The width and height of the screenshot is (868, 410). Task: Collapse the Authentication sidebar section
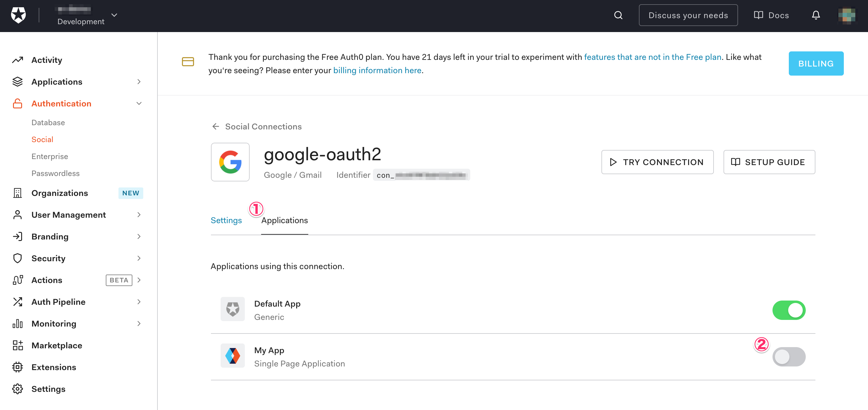coord(139,103)
